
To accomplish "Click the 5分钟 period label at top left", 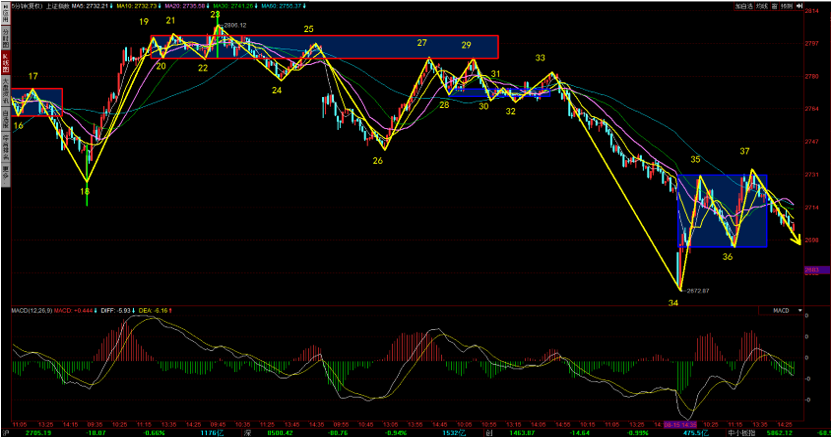I will [22, 5].
